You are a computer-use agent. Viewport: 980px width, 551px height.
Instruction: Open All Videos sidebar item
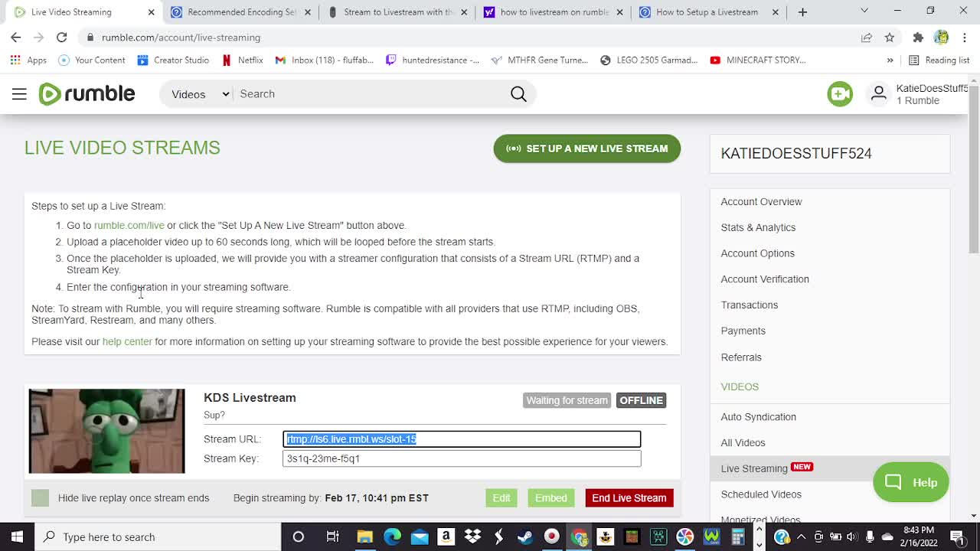[x=743, y=443]
